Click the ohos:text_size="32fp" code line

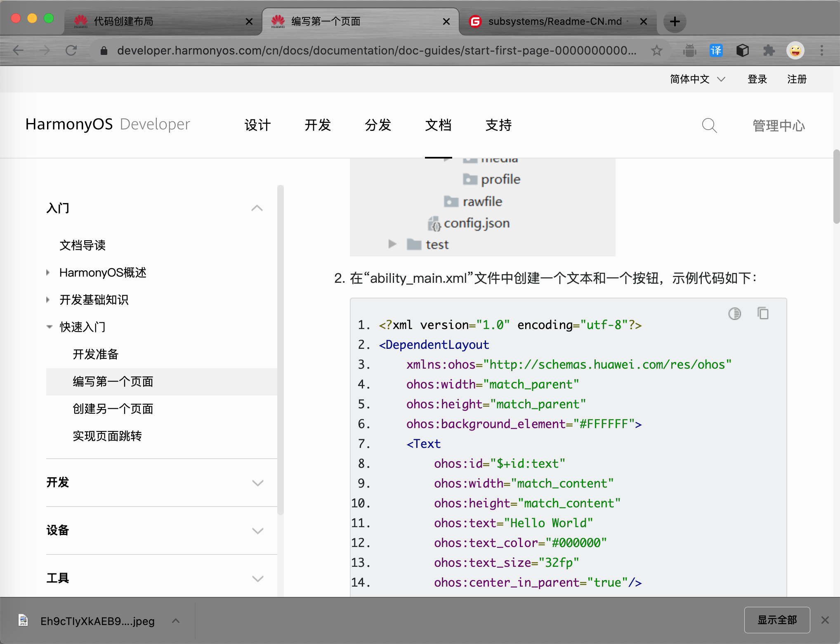tap(507, 563)
